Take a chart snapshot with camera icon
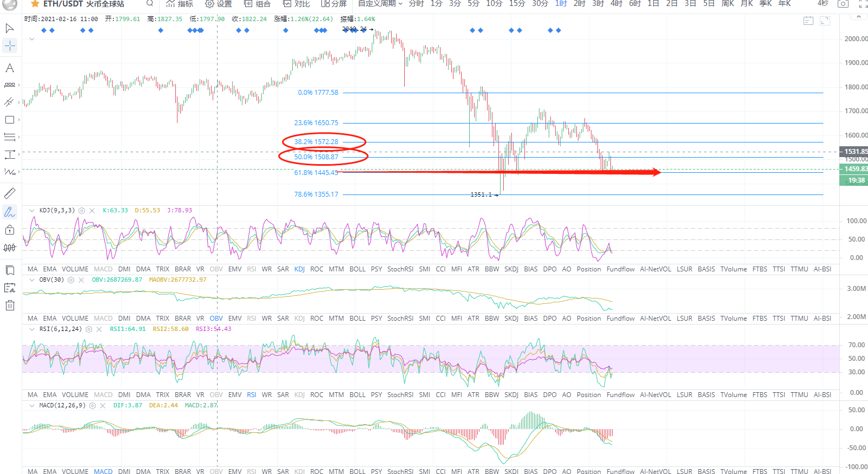 pyautogui.click(x=843, y=4)
